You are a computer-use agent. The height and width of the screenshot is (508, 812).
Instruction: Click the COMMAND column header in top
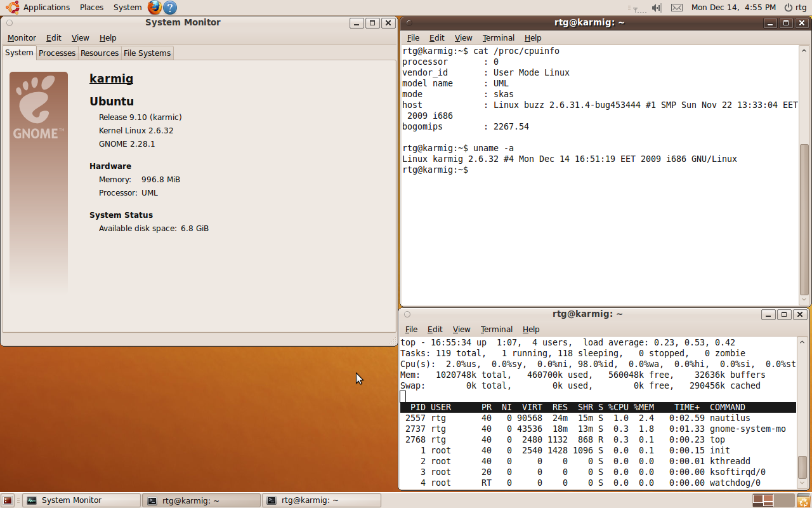728,407
